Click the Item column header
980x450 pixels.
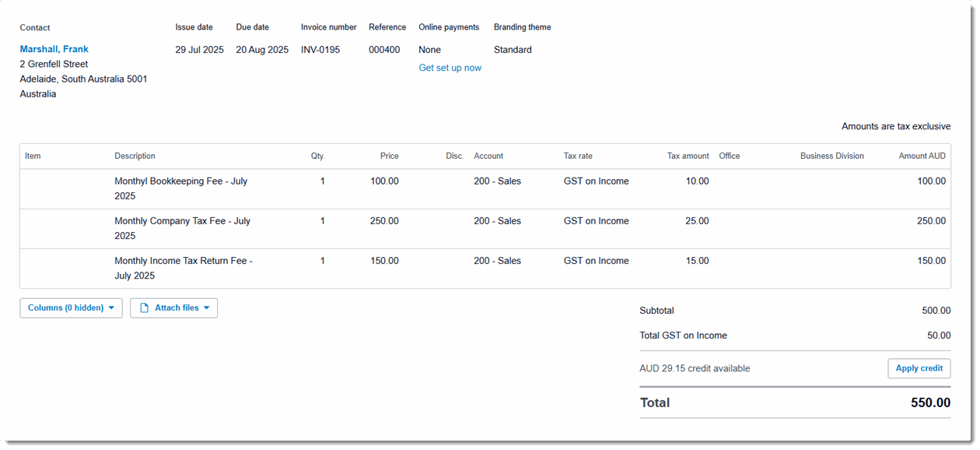[x=33, y=156]
